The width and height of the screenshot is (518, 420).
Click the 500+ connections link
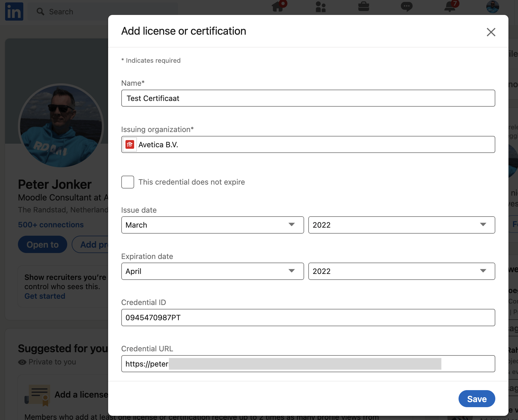51,225
